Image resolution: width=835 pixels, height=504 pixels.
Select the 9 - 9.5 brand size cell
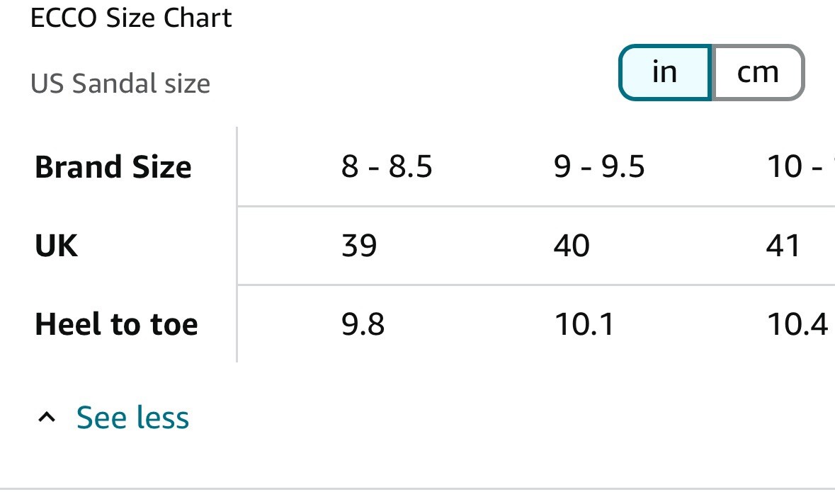point(599,166)
